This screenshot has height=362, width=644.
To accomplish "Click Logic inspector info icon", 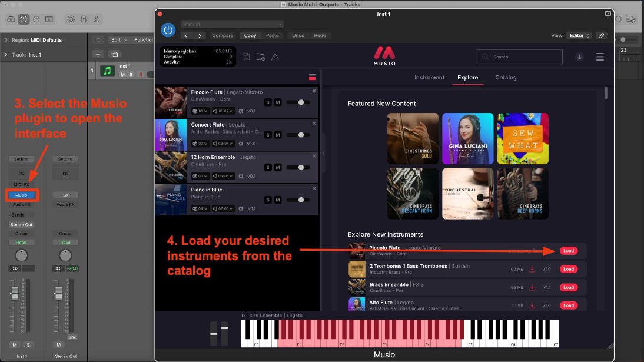I will [x=24, y=19].
